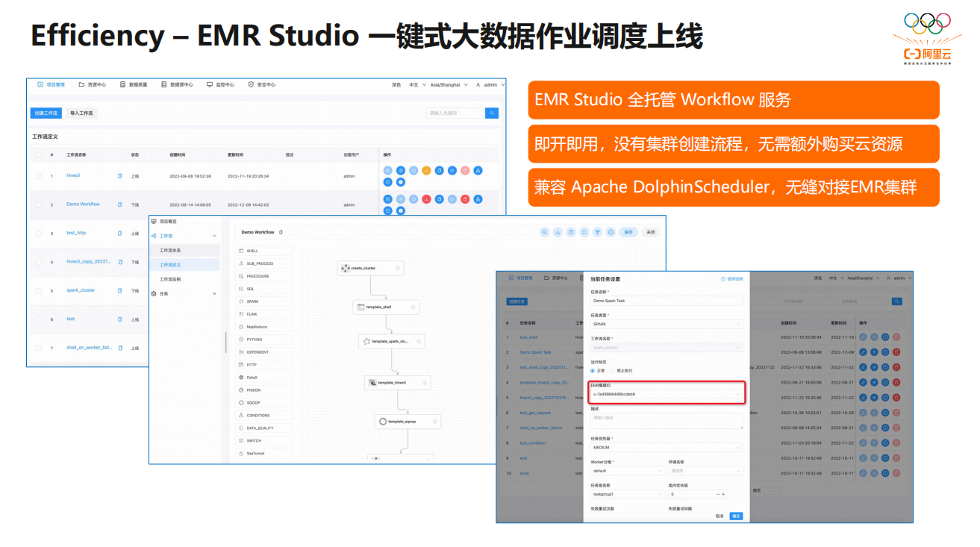The image size is (980, 547).
Task: Expand the Worker分组 default dropdown
Action: click(626, 471)
